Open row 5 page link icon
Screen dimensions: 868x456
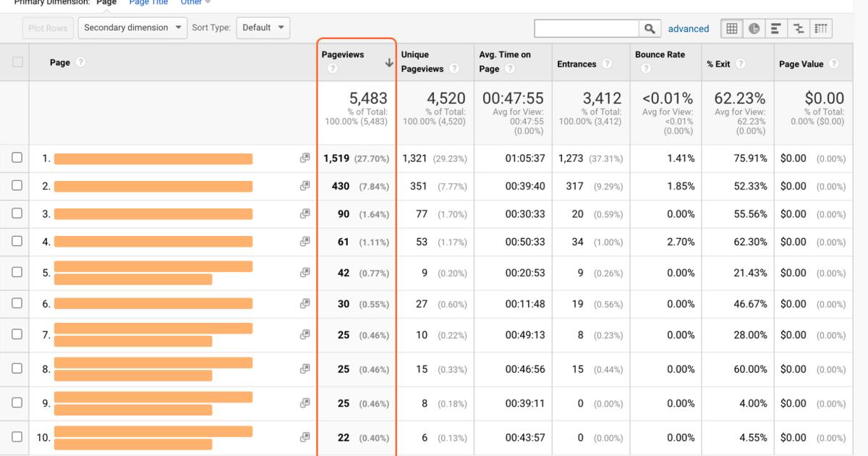click(305, 273)
